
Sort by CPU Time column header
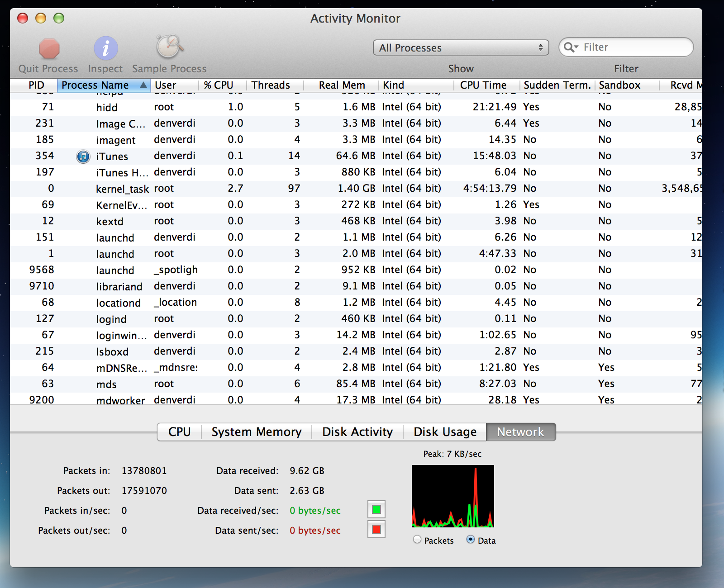(x=487, y=85)
